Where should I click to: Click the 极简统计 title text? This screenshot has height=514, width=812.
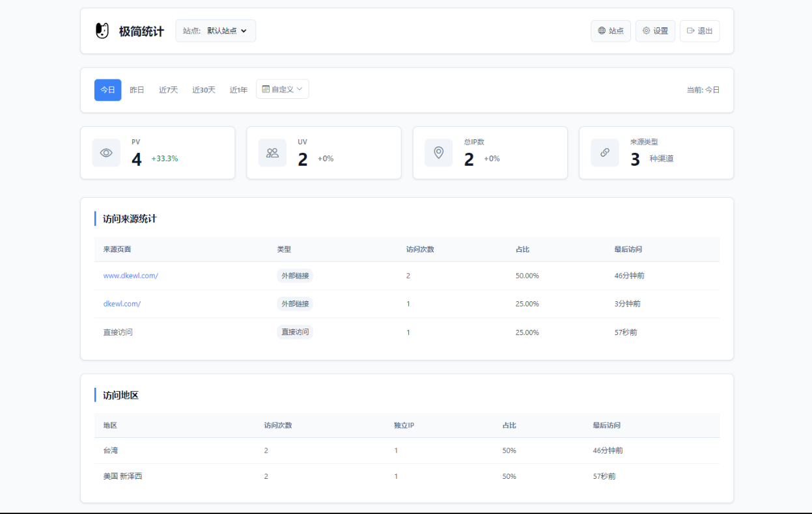click(141, 31)
